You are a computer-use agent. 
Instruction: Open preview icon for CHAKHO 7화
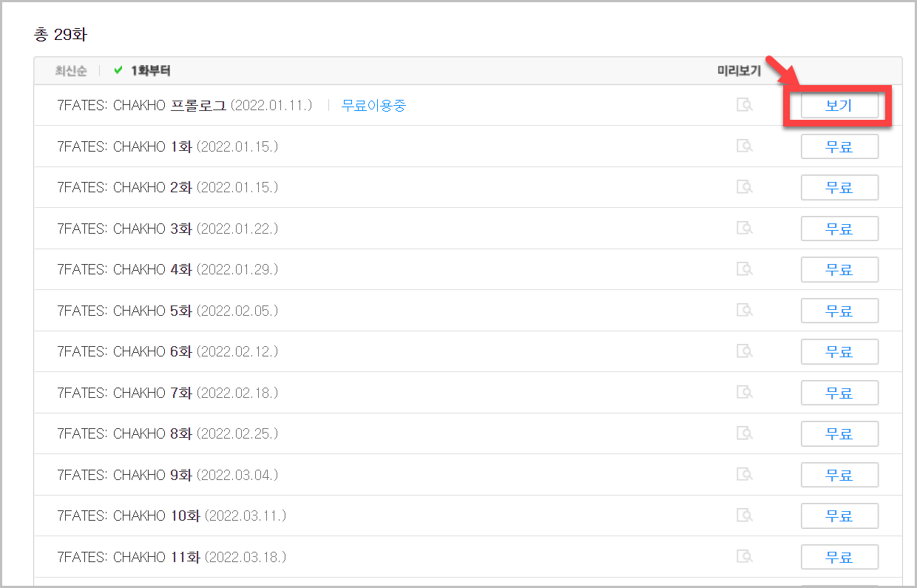(745, 393)
